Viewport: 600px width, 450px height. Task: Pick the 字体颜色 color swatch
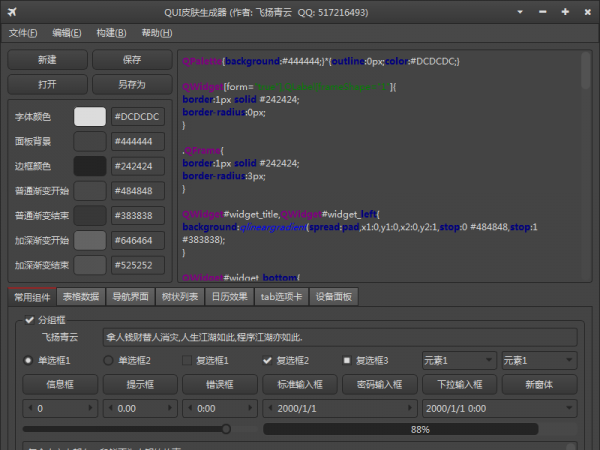coord(90,117)
